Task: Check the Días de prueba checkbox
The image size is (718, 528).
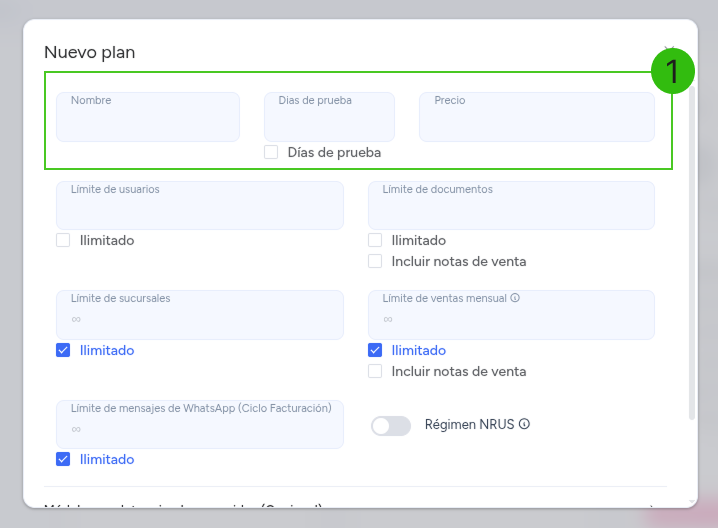Action: (271, 152)
